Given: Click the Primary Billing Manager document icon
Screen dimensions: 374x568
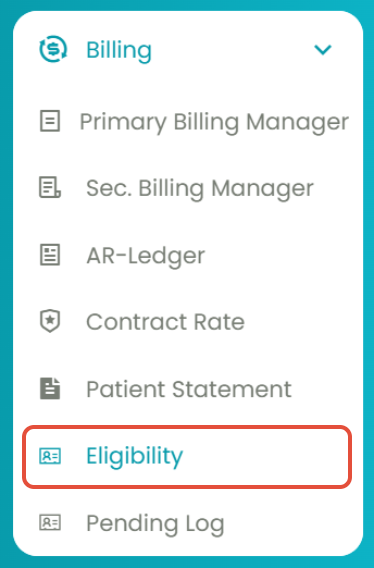Looking at the screenshot, I should tap(50, 121).
